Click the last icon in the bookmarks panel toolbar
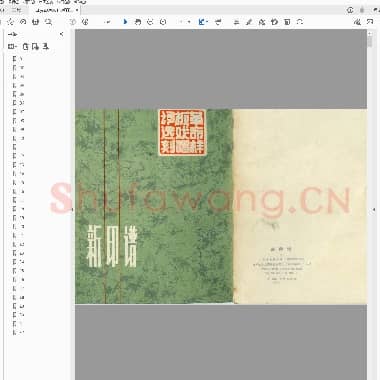The width and height of the screenshot is (380, 380). 45,47
